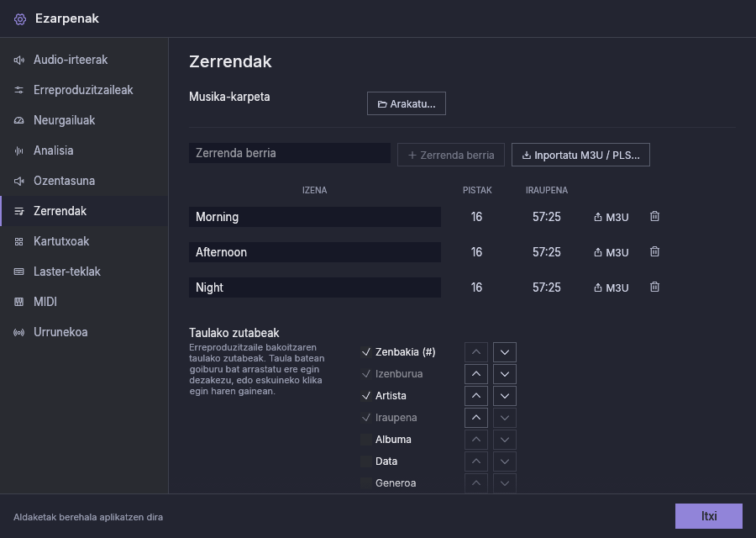Screen dimensions: 756x538
Task: Open the MIDI settings section
Action: 84,302
